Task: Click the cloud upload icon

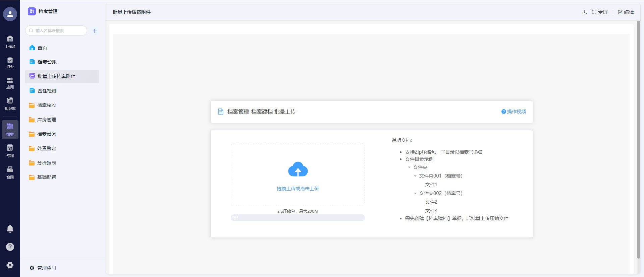Action: click(298, 169)
